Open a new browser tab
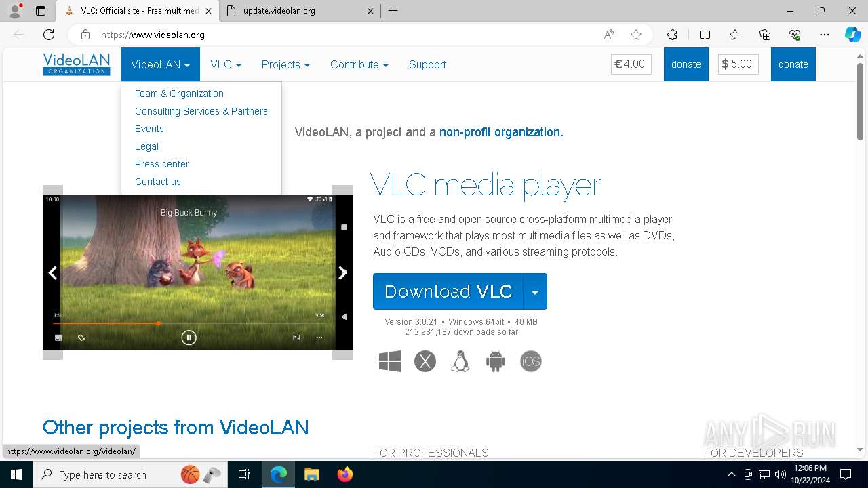Image resolution: width=868 pixels, height=488 pixels. point(393,11)
